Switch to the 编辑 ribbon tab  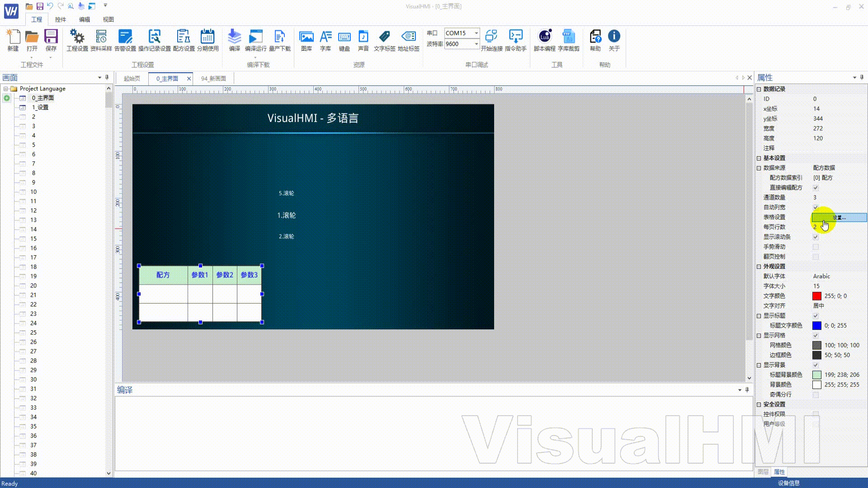click(85, 19)
